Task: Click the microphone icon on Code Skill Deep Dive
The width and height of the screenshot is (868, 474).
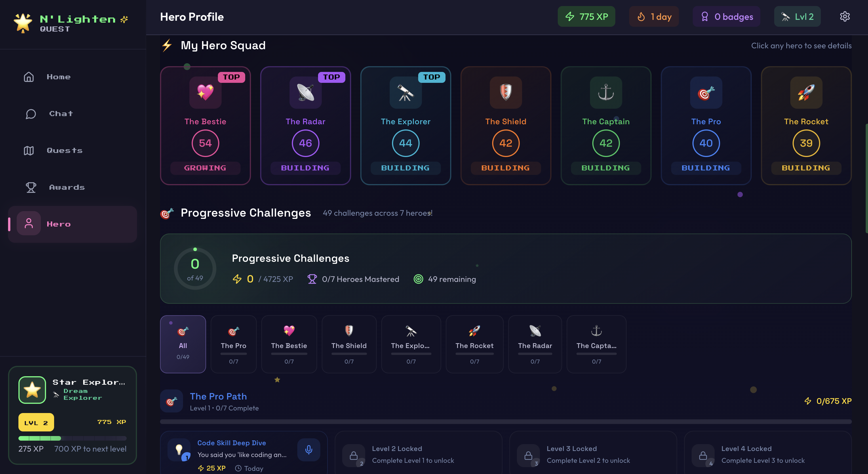Action: tap(309, 450)
